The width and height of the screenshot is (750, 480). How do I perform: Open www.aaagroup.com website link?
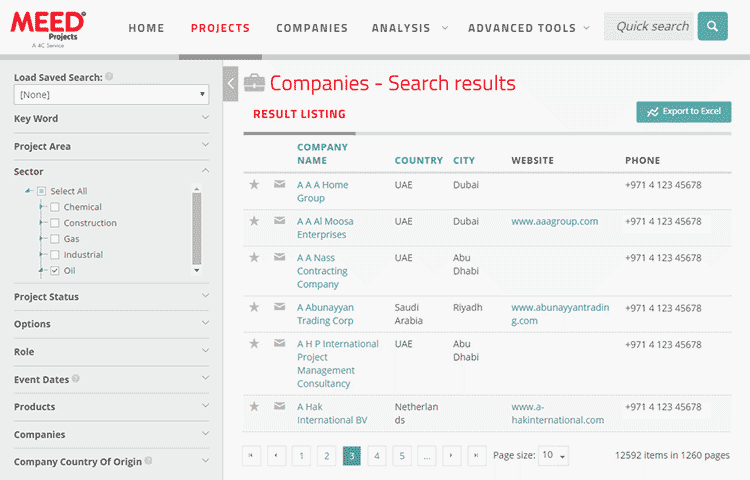(554, 221)
